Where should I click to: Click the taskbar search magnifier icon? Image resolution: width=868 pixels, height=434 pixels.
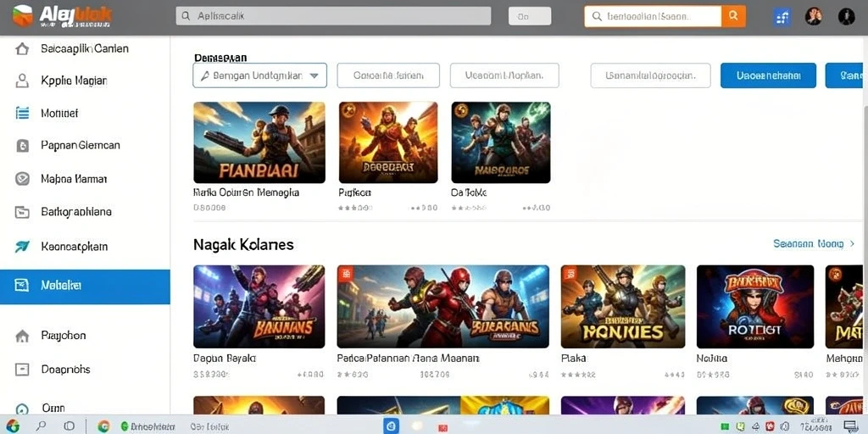pyautogui.click(x=41, y=426)
